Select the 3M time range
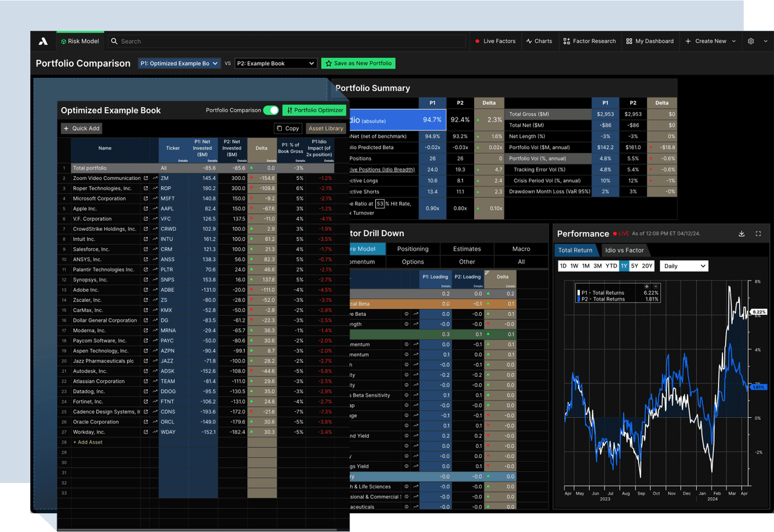 (x=597, y=266)
